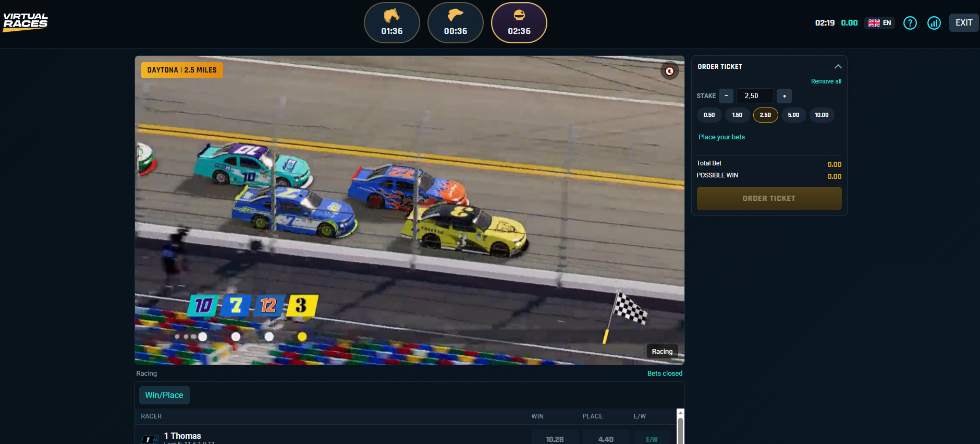Click the POSSIBLE WIN label

point(717,175)
